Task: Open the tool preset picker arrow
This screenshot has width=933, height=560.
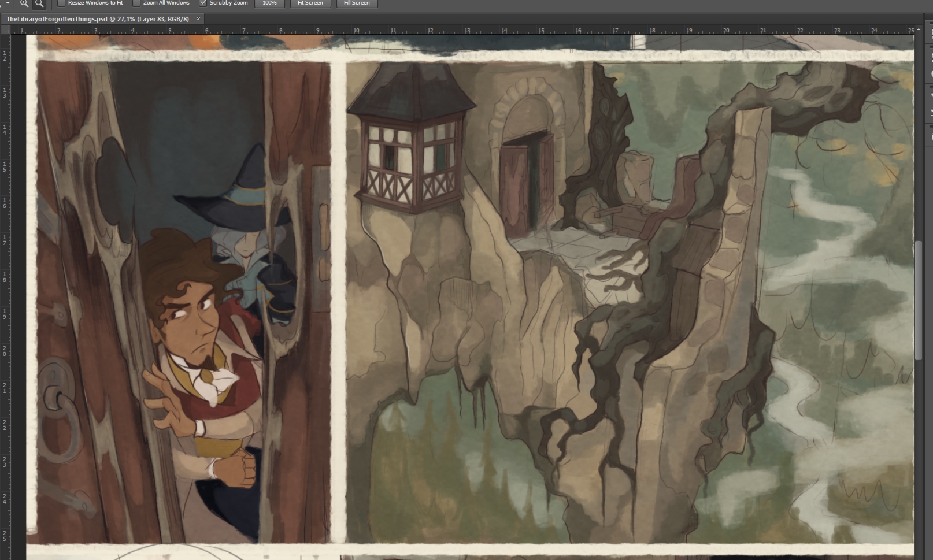Action: [x=8, y=3]
